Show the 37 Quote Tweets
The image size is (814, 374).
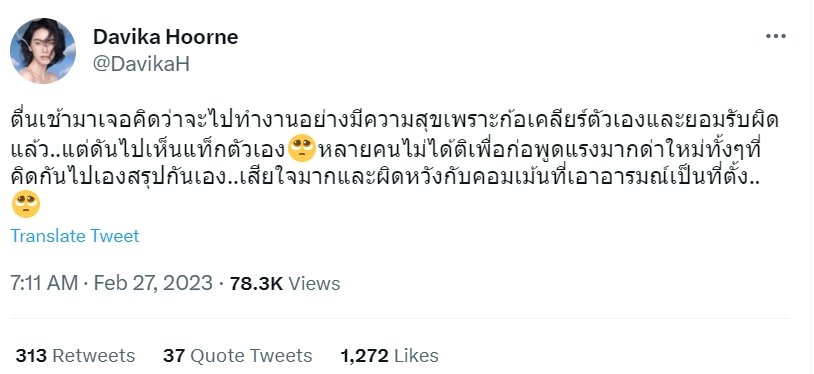point(237,356)
